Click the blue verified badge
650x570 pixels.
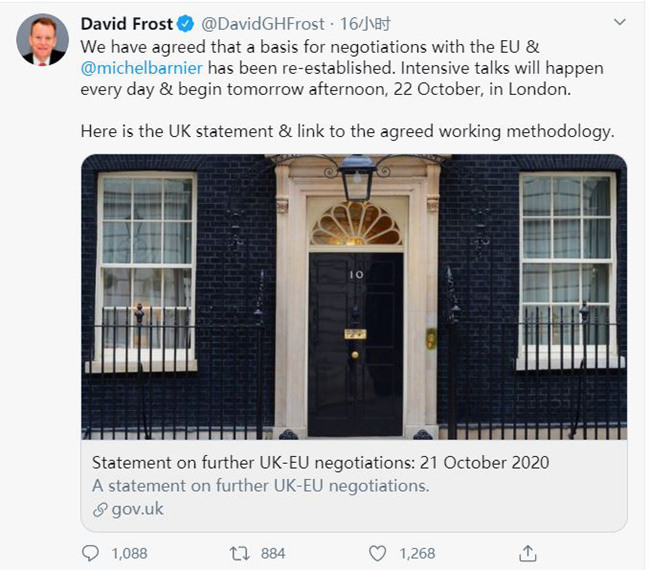pyautogui.click(x=186, y=23)
